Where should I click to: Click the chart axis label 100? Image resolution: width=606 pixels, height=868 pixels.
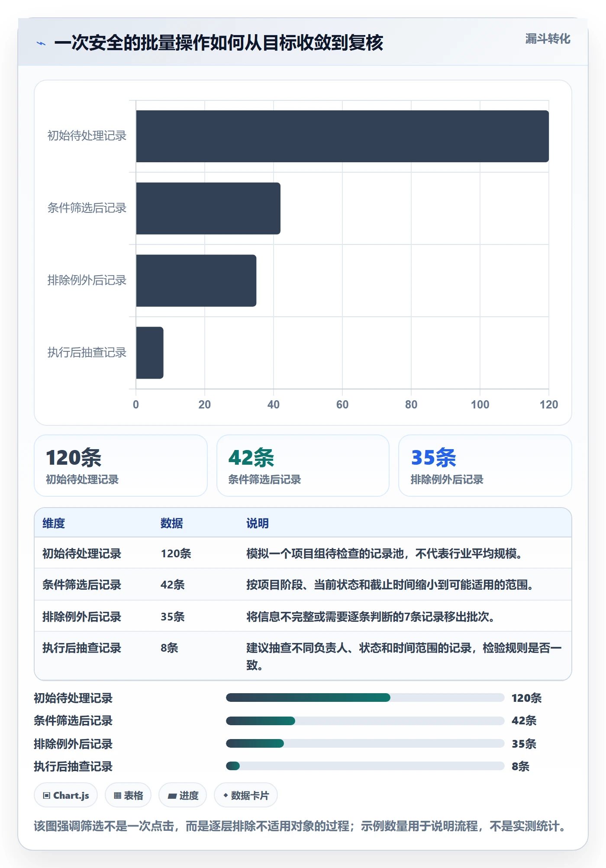[480, 405]
